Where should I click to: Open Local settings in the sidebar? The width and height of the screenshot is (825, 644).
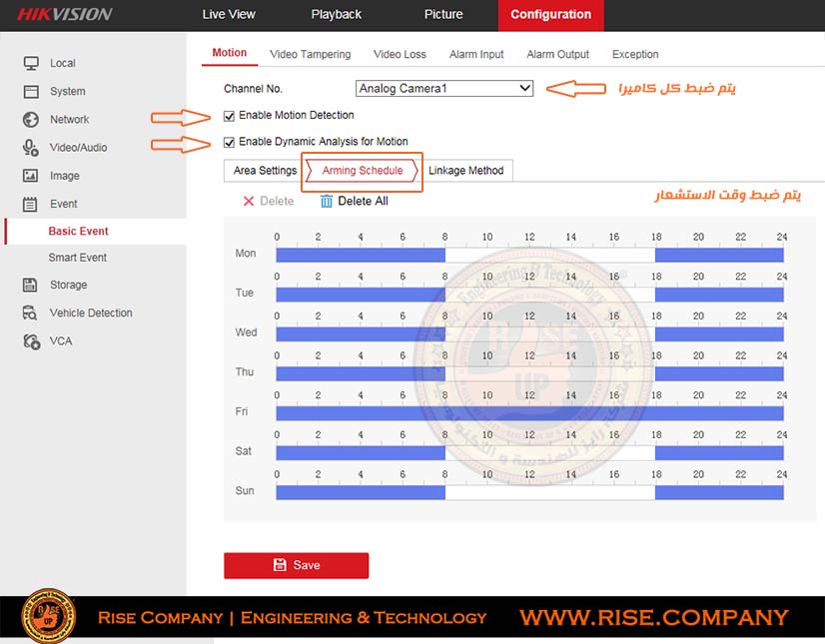pos(63,63)
